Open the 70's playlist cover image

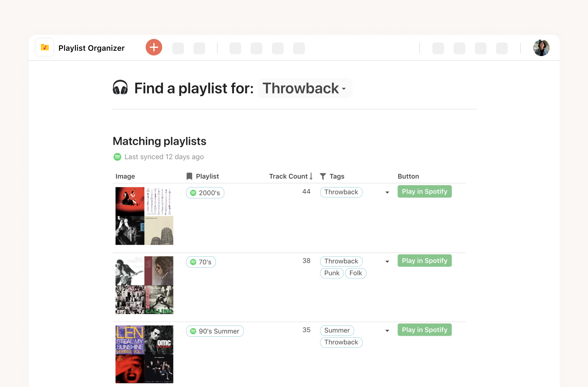(144, 285)
